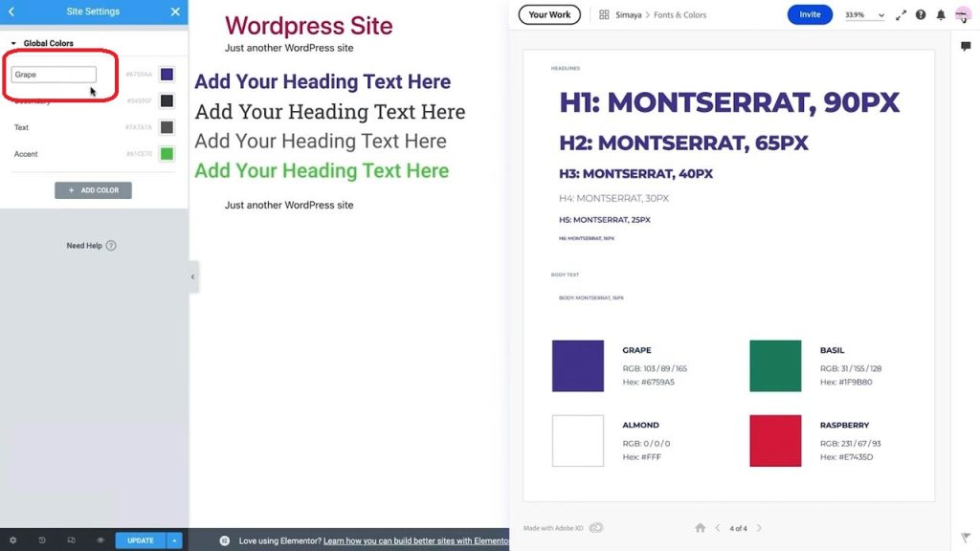Select the Text global color label

tap(21, 127)
